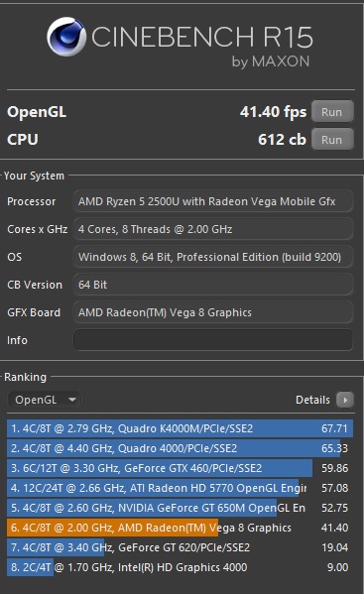
Task: Select the GeForce GTX 460 ranking entry
Action: pyautogui.click(x=180, y=468)
